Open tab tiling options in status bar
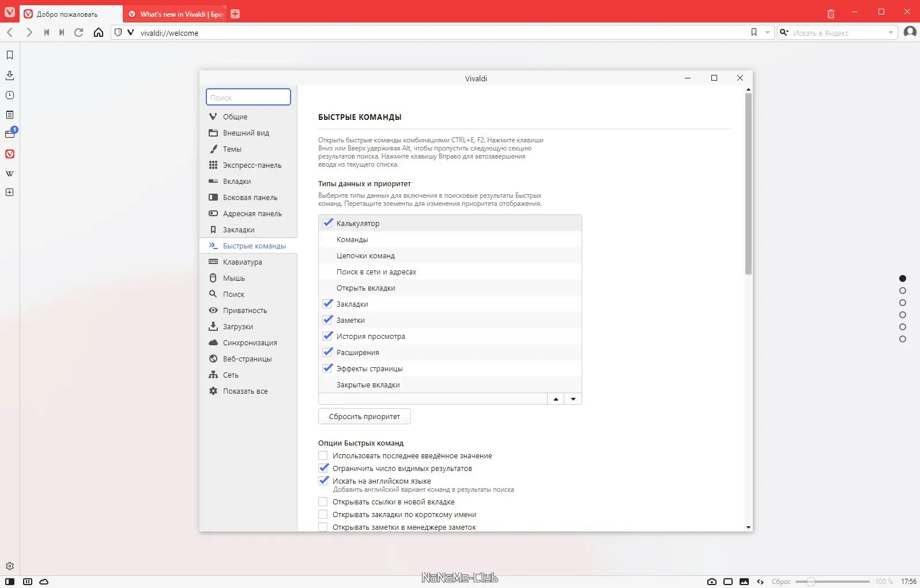 27,582
